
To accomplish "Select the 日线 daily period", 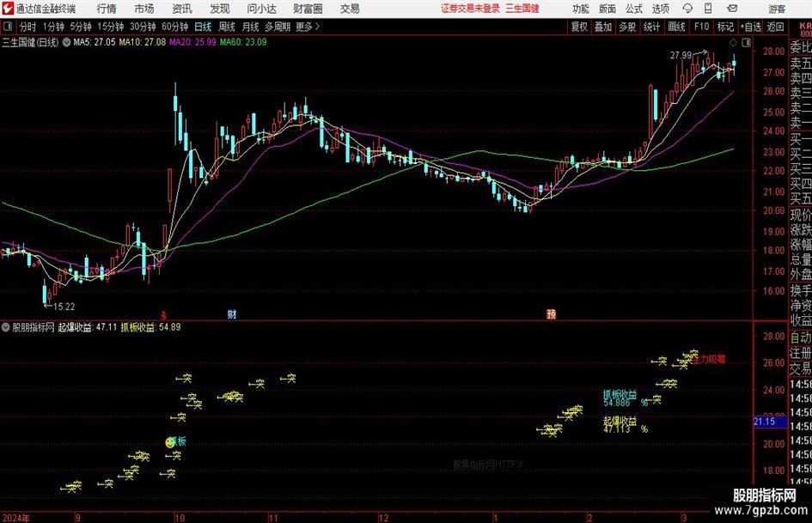I will click(203, 27).
